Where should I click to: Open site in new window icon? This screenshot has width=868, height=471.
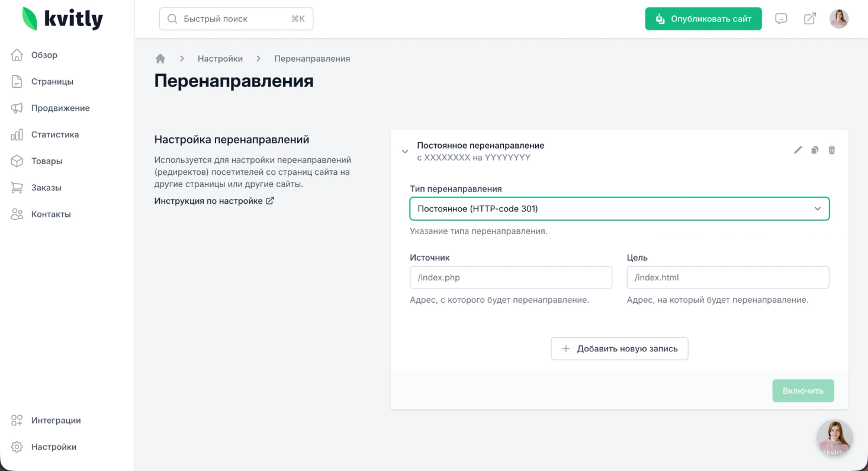(810, 19)
